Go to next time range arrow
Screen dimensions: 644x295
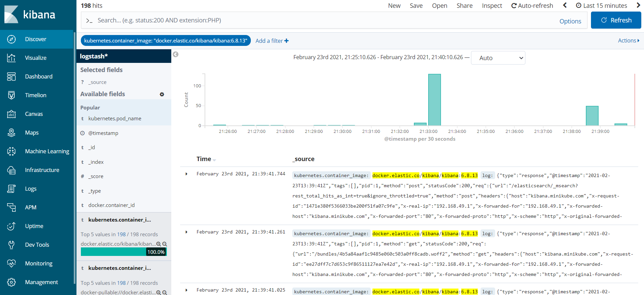point(638,5)
